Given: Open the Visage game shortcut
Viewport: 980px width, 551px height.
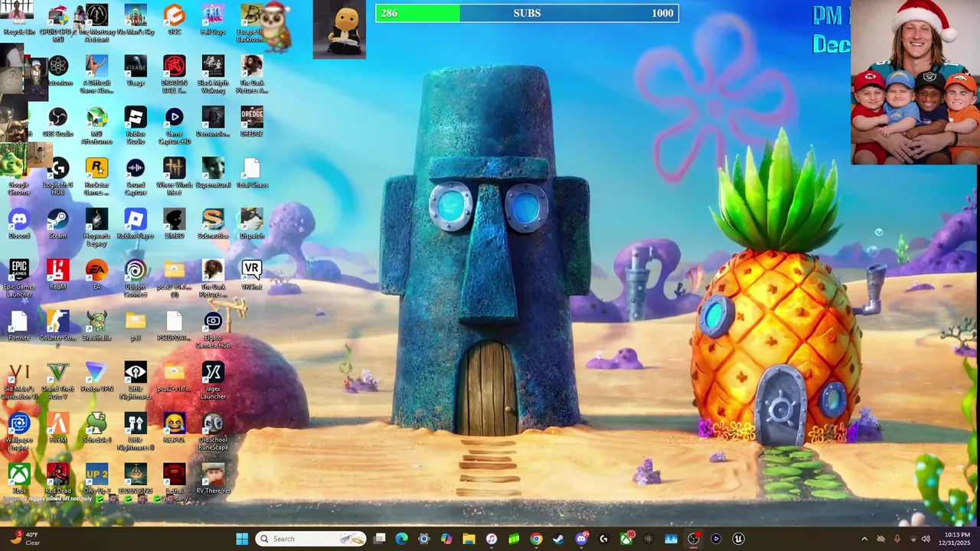Looking at the screenshot, I should coord(136,70).
